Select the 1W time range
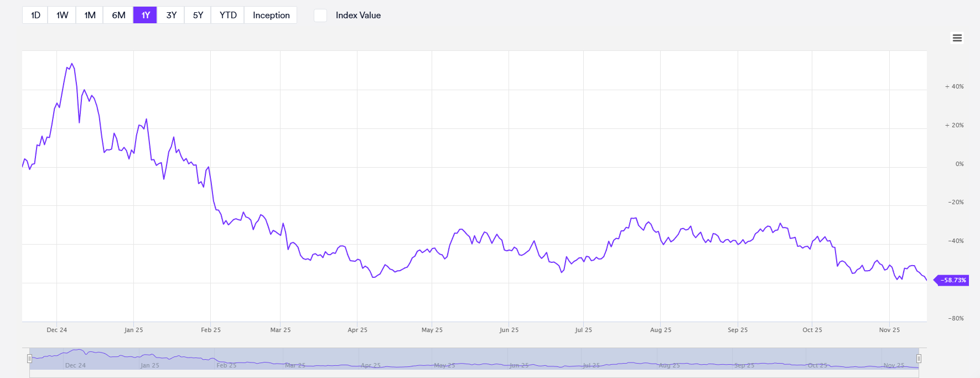 [62, 15]
